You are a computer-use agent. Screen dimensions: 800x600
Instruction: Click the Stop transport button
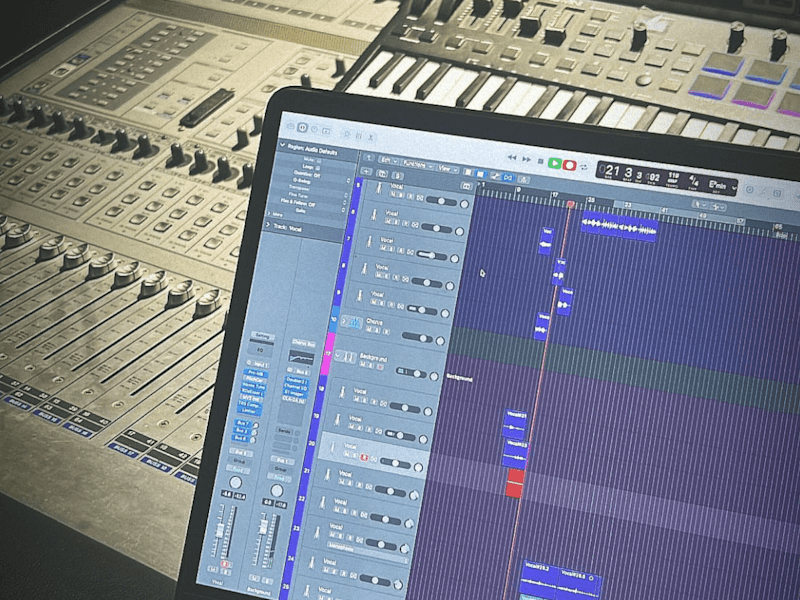[541, 161]
